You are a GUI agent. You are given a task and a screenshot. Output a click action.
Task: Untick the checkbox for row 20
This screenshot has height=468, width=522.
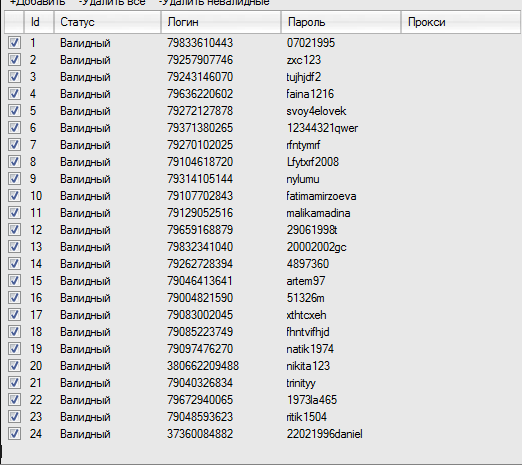pyautogui.click(x=14, y=366)
